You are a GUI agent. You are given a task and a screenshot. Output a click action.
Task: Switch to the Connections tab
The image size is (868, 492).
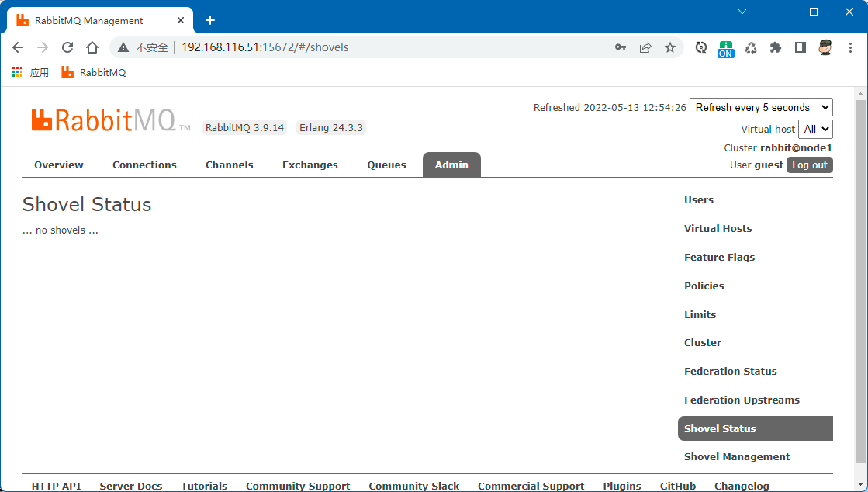[144, 165]
